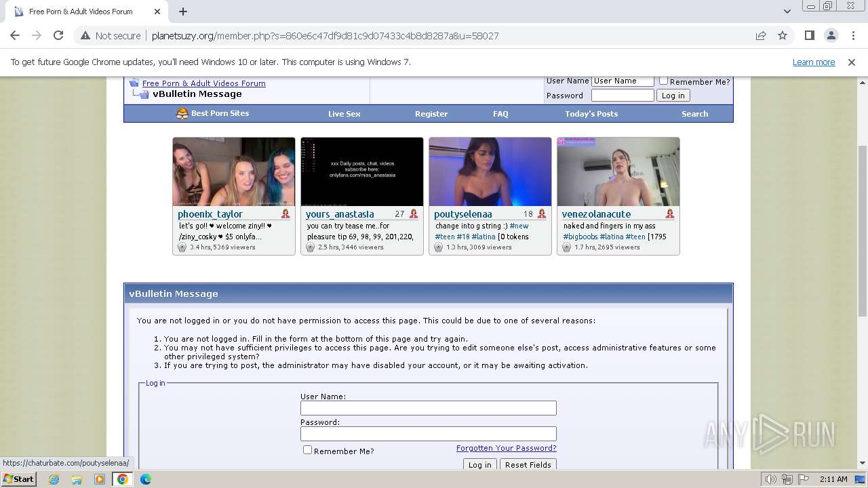
Task: Open the phoenix_taylor username link
Action: 210,214
